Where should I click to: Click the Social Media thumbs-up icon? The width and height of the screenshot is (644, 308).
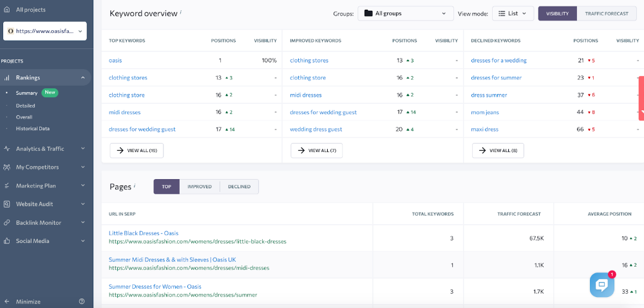pos(6,241)
